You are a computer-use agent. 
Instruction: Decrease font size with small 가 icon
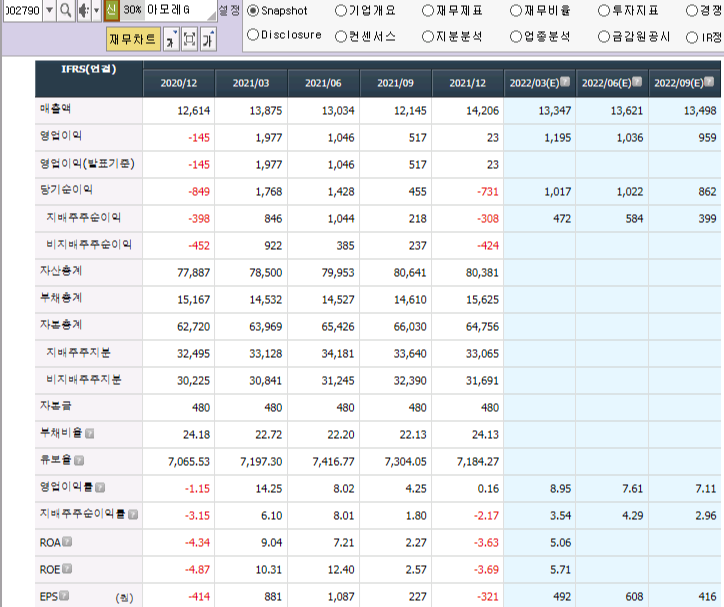(171, 40)
